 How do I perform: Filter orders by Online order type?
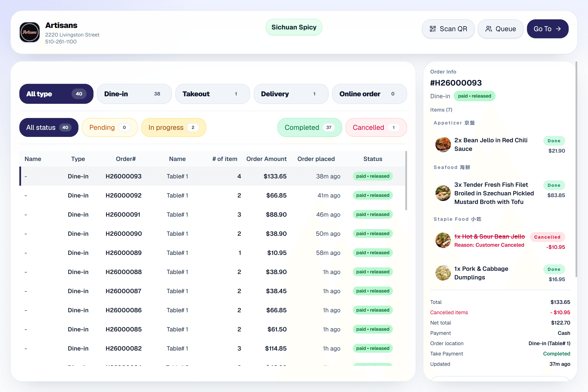pos(369,94)
